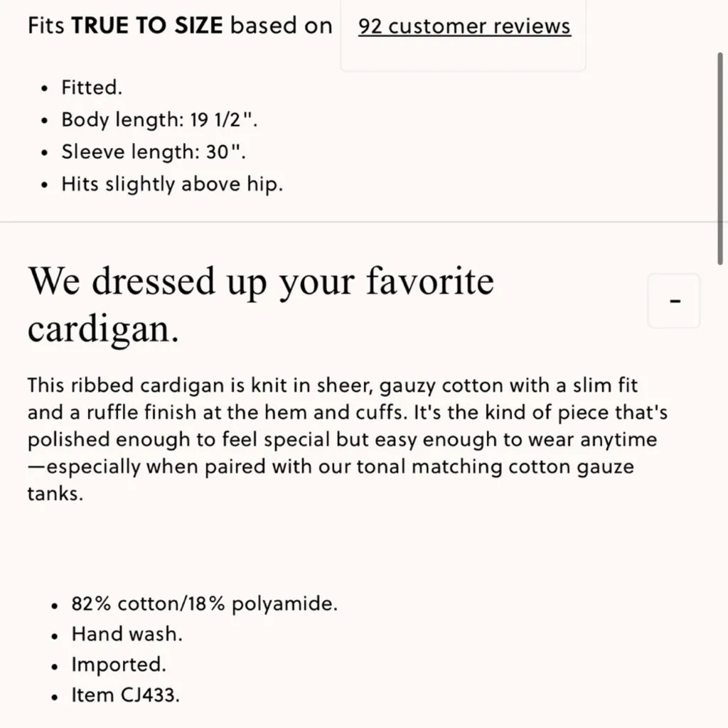This screenshot has height=728, width=728.
Task: Select the Hits slightly above hip line
Action: 171,183
